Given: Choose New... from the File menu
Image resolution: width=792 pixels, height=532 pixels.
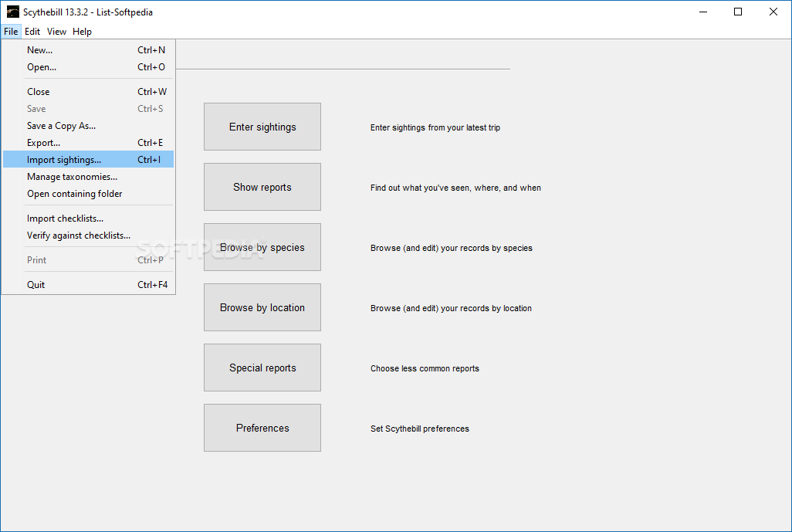Looking at the screenshot, I should pos(89,50).
